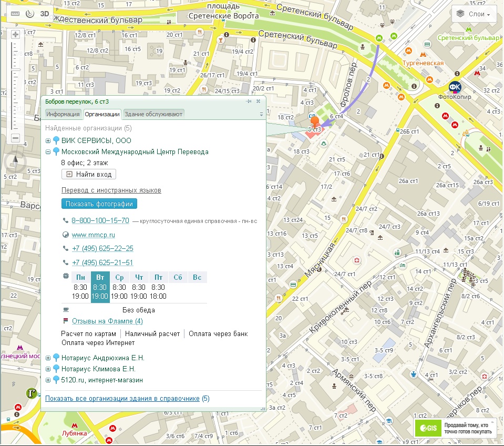Click the blue pin beside Нотариус Андрюхина
504x446 pixels.
pyautogui.click(x=56, y=358)
